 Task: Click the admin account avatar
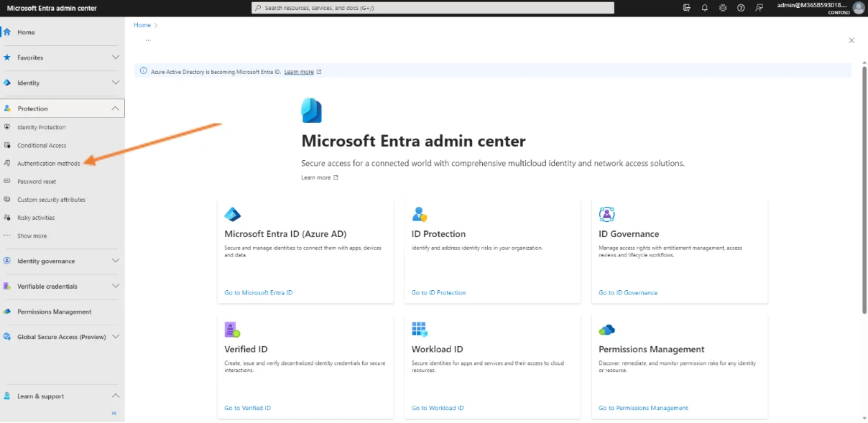pos(859,8)
